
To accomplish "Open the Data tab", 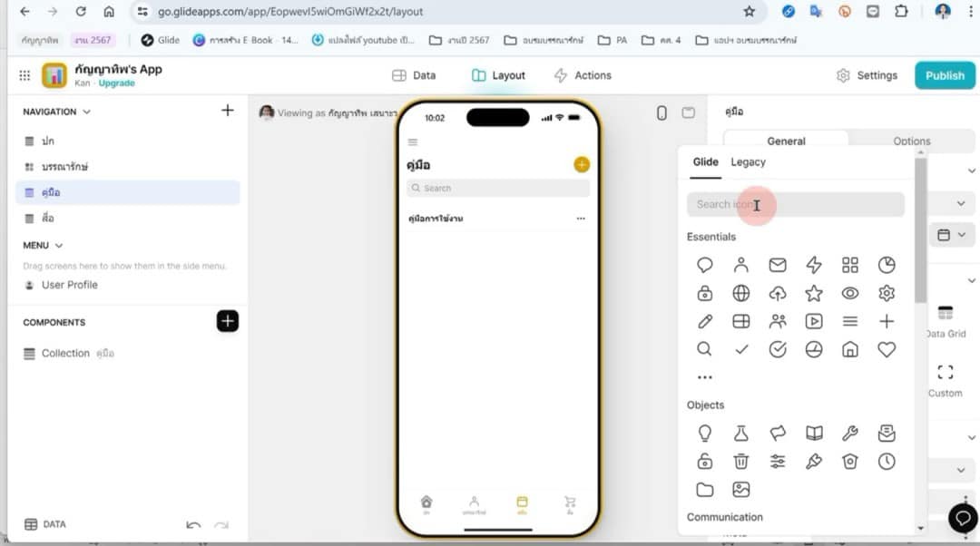I will click(414, 75).
